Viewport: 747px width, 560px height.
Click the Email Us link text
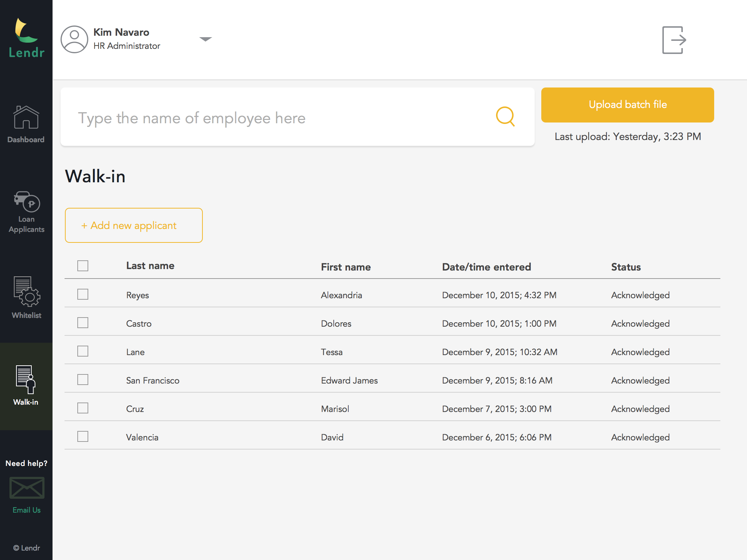[x=27, y=510]
